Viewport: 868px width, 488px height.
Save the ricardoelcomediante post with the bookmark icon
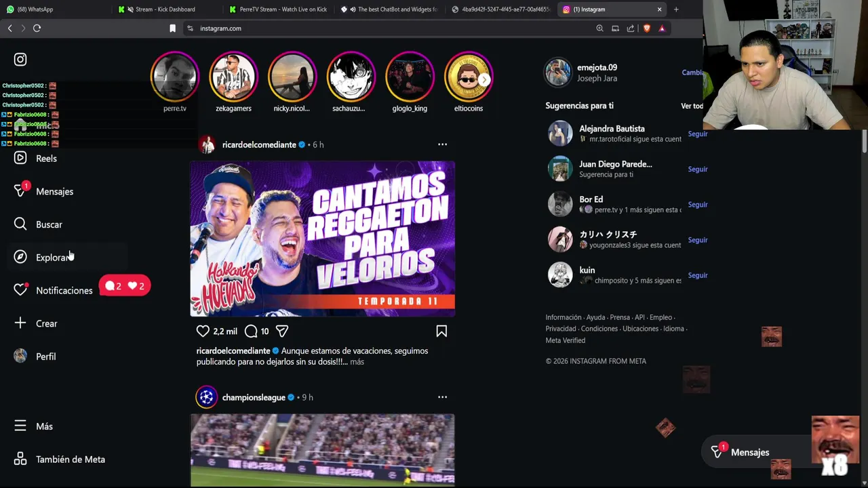[441, 331]
